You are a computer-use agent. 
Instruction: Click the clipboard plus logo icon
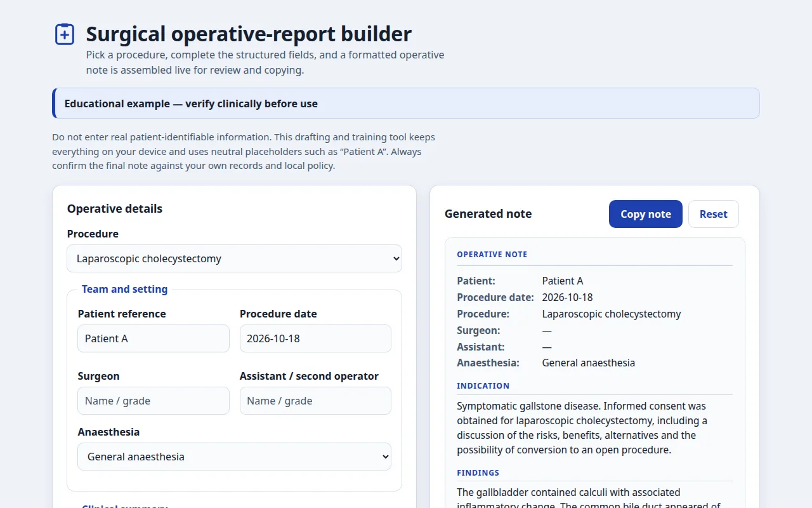click(65, 34)
